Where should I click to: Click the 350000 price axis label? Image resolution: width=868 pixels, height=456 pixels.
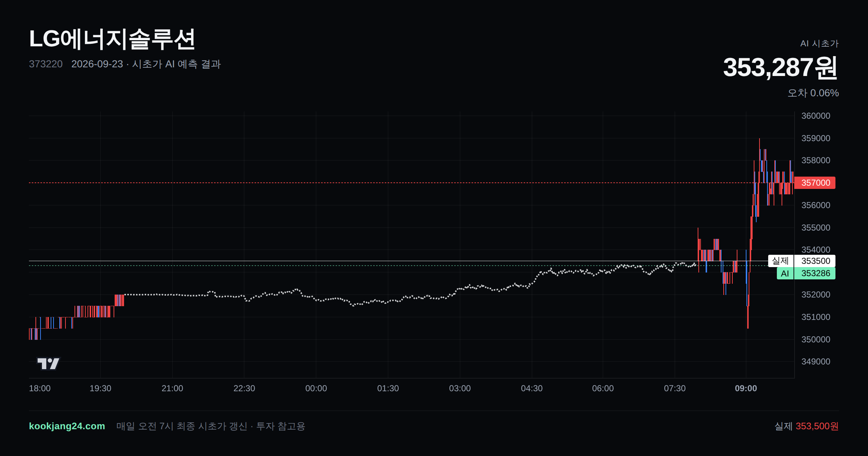tap(816, 339)
